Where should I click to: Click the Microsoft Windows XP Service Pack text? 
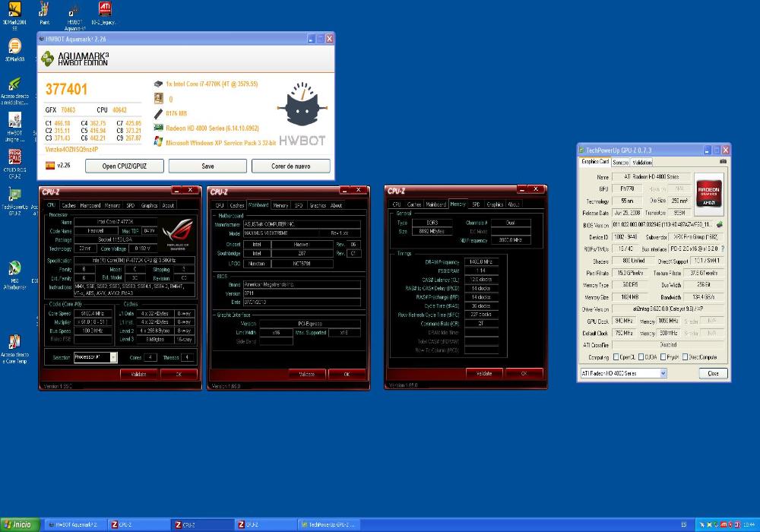tap(221, 142)
